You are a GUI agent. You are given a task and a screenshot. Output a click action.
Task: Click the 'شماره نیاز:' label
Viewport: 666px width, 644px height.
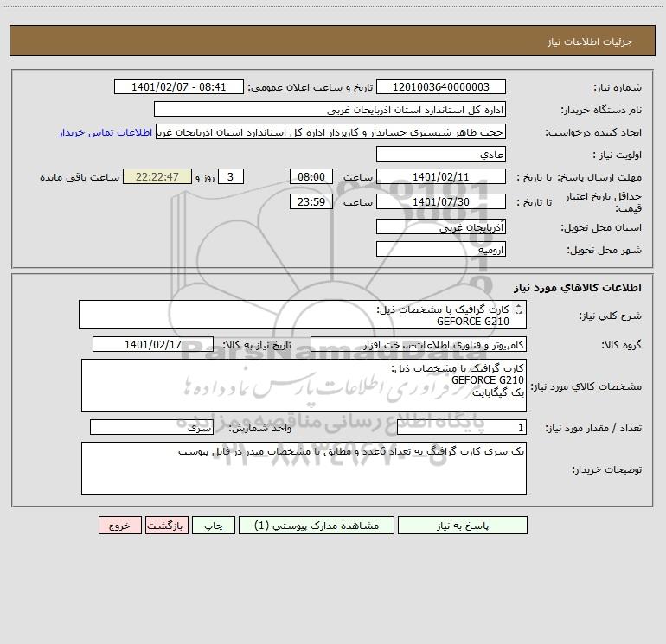tap(618, 88)
